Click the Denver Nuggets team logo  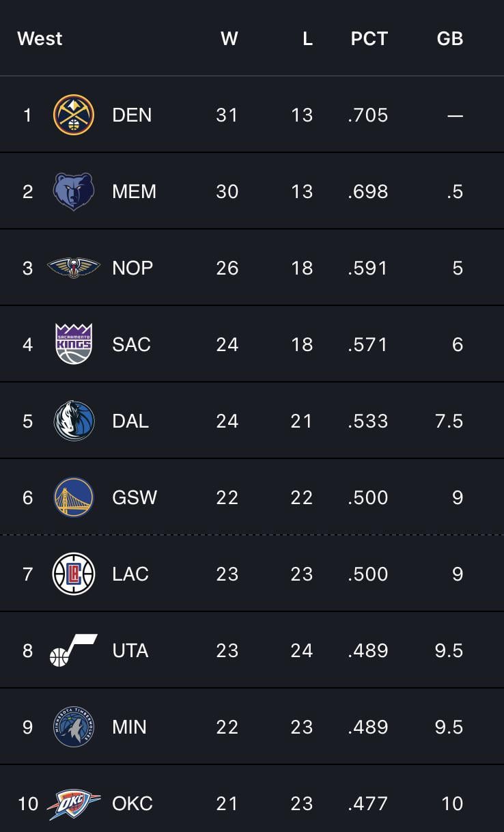[x=74, y=115]
